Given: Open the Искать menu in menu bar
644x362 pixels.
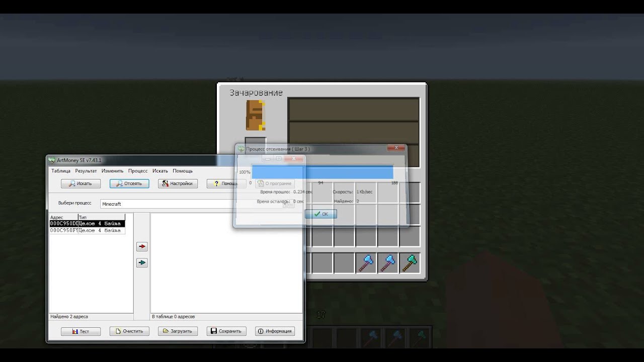Looking at the screenshot, I should click(x=160, y=171).
